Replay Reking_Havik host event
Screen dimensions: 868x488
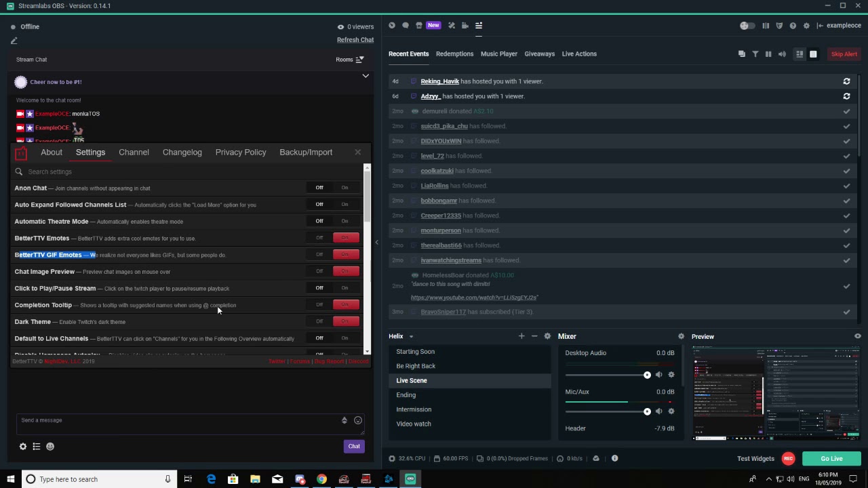846,81
